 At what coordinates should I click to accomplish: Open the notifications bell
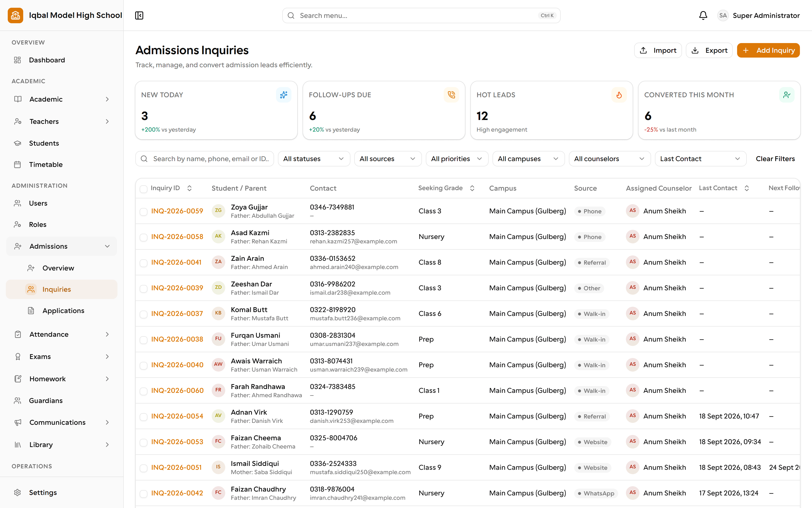(703, 15)
